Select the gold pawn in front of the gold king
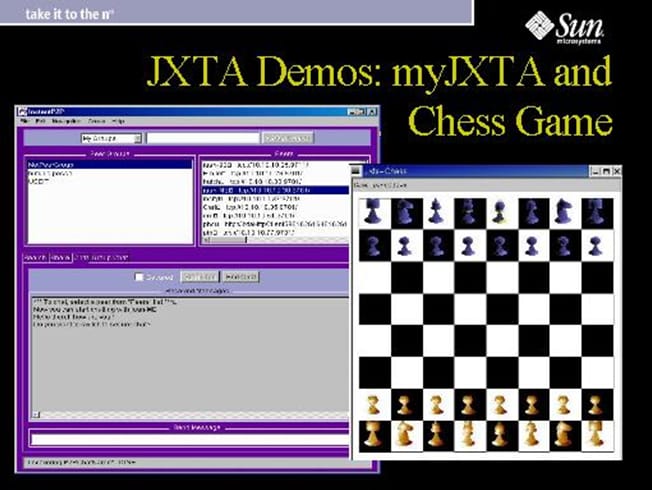This screenshot has height=490, width=652. 499,405
